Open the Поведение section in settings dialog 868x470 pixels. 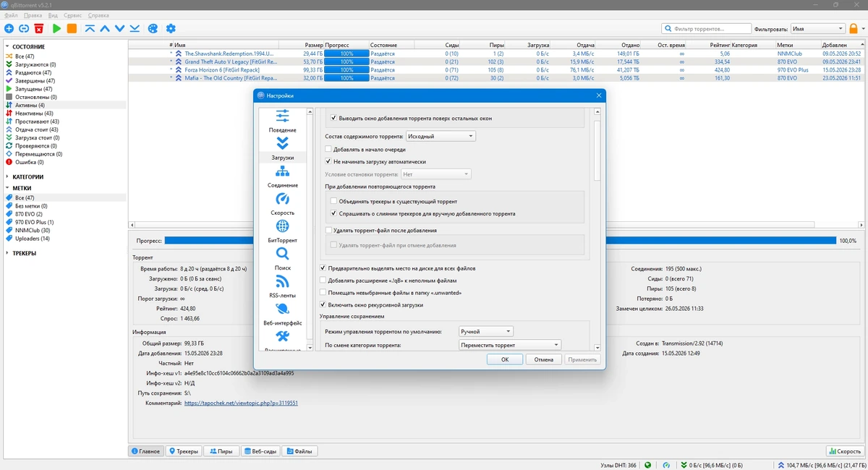click(282, 121)
